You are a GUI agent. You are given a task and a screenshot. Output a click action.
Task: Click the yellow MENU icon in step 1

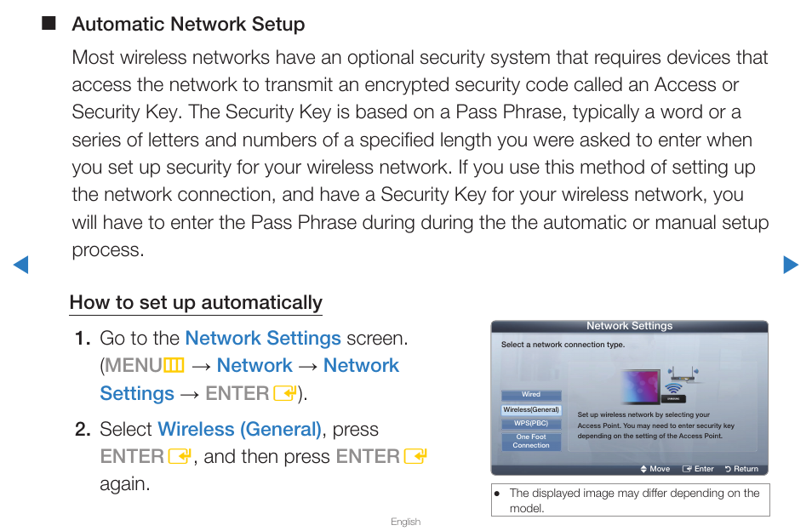(x=174, y=366)
